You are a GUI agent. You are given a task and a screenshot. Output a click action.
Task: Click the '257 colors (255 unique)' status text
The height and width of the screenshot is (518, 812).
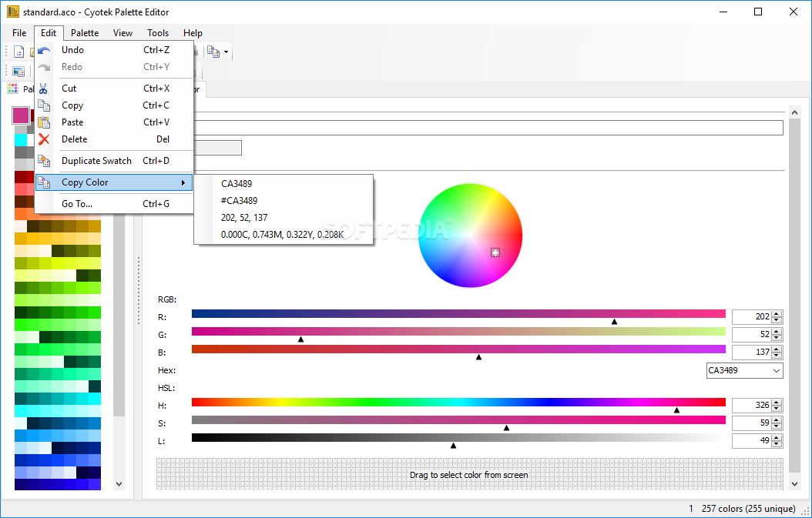coord(748,509)
